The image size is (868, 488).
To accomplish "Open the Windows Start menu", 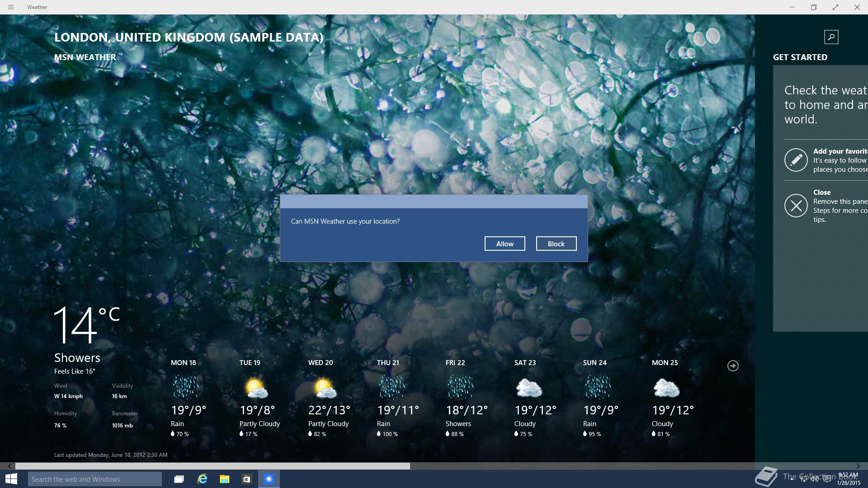I will [x=11, y=479].
